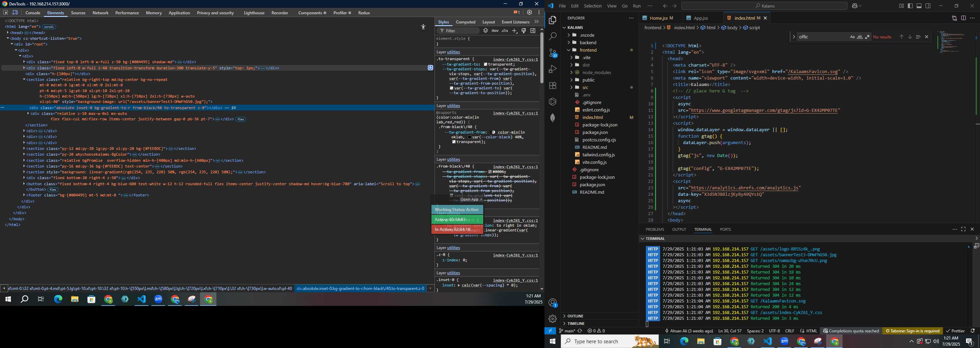Toggle the VS Code primary side bar layout icon
The image size is (980, 348).
(910, 6)
